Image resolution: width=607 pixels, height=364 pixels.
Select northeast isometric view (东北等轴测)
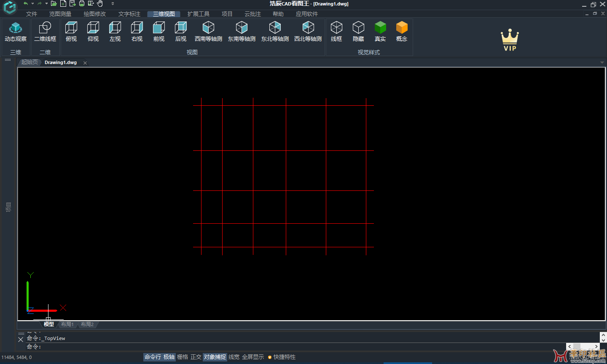coord(275,32)
